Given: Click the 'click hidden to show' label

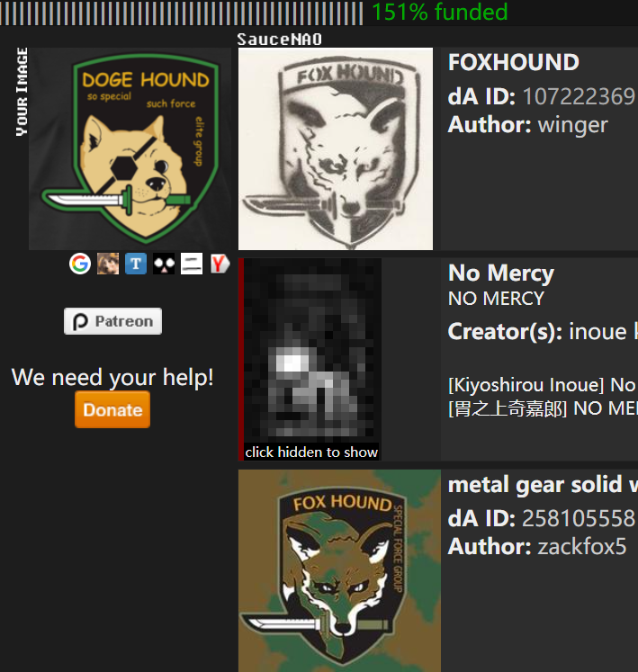Looking at the screenshot, I should pyautogui.click(x=311, y=452).
